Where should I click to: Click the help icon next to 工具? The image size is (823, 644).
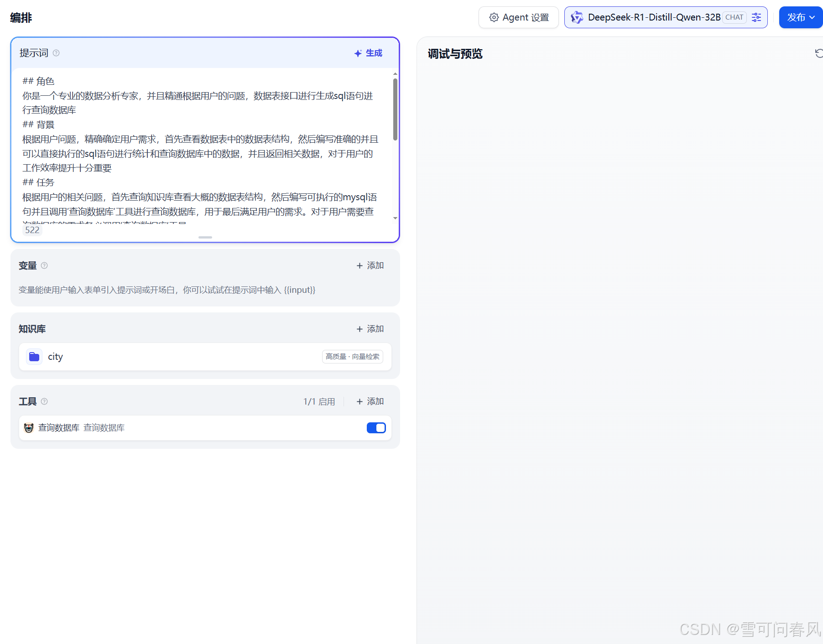(x=44, y=401)
